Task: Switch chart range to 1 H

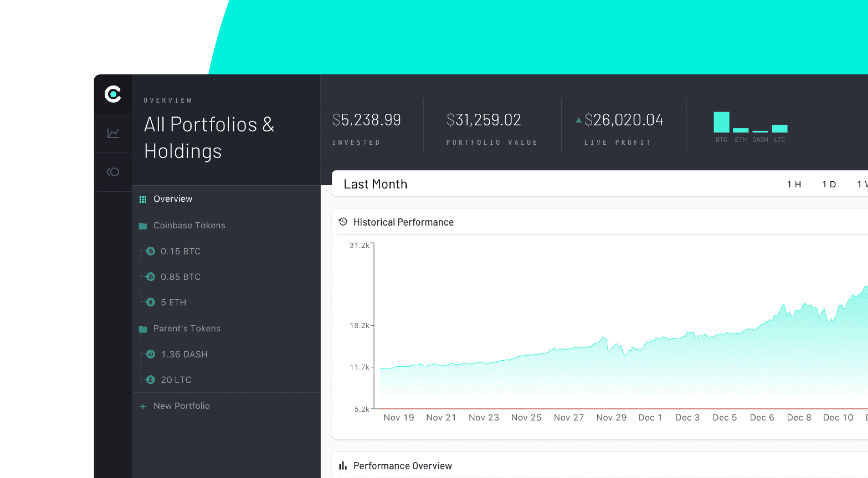Action: click(794, 184)
